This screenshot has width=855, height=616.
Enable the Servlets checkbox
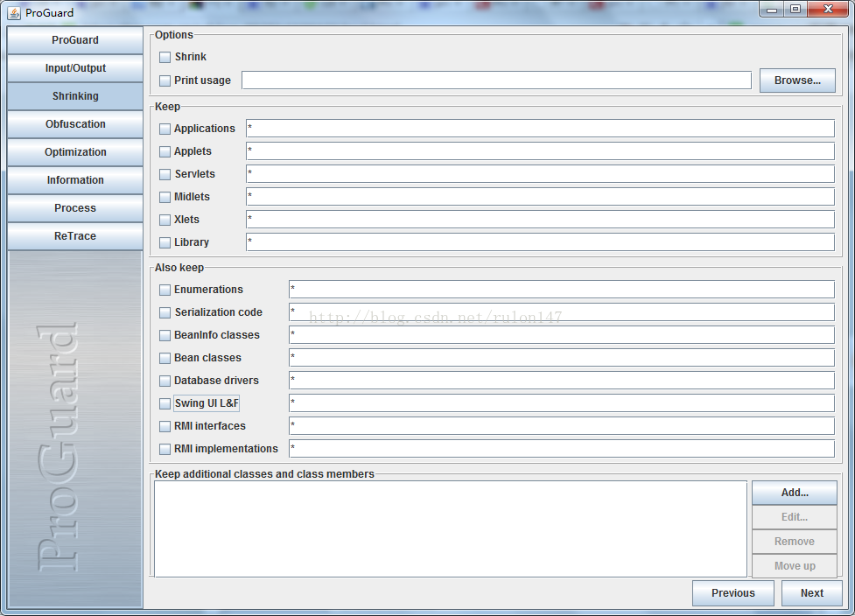click(x=165, y=174)
